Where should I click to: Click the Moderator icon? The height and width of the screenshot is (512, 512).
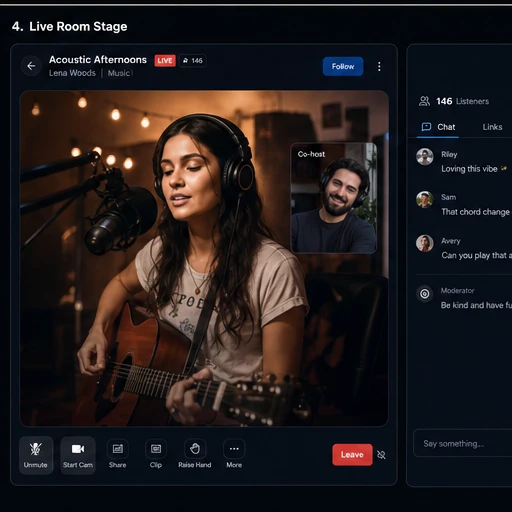[425, 294]
